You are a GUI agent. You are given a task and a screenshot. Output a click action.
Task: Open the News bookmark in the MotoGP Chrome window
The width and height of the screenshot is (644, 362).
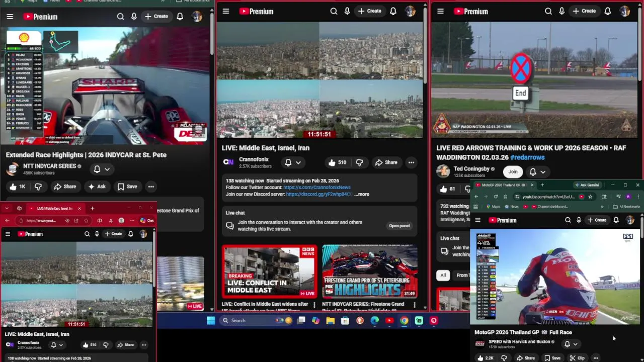511,207
